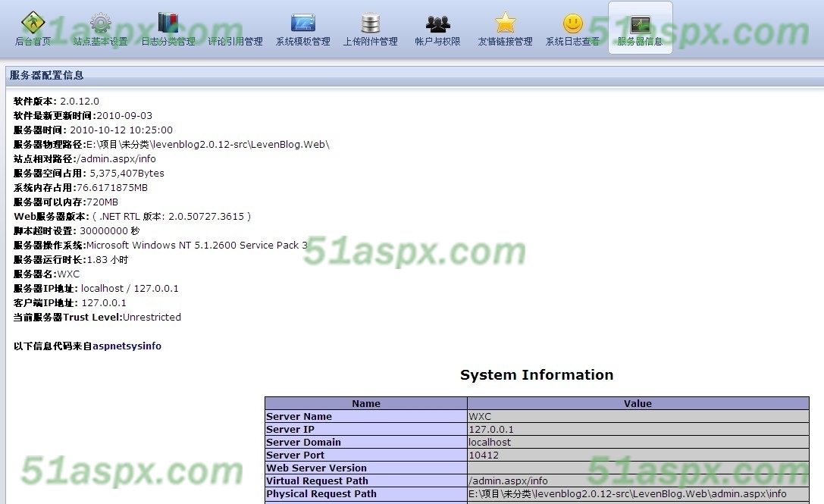Click the 127.0.0.1 value in table

tap(638, 430)
